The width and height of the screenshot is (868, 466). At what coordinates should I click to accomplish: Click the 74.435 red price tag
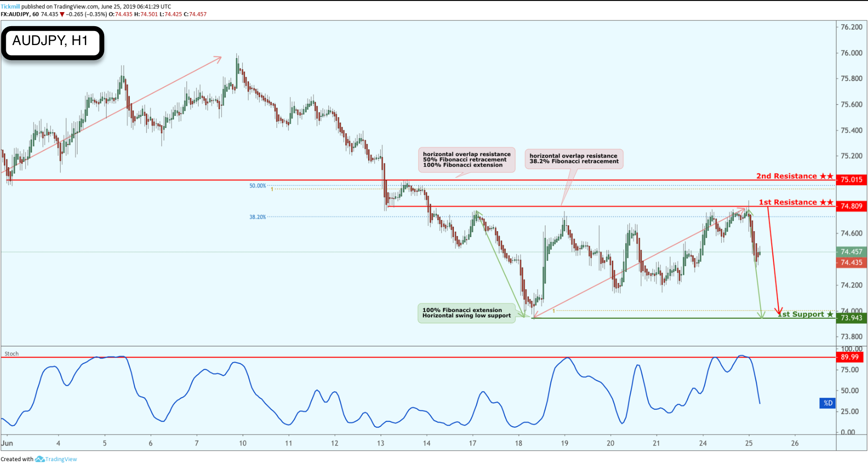pos(852,263)
